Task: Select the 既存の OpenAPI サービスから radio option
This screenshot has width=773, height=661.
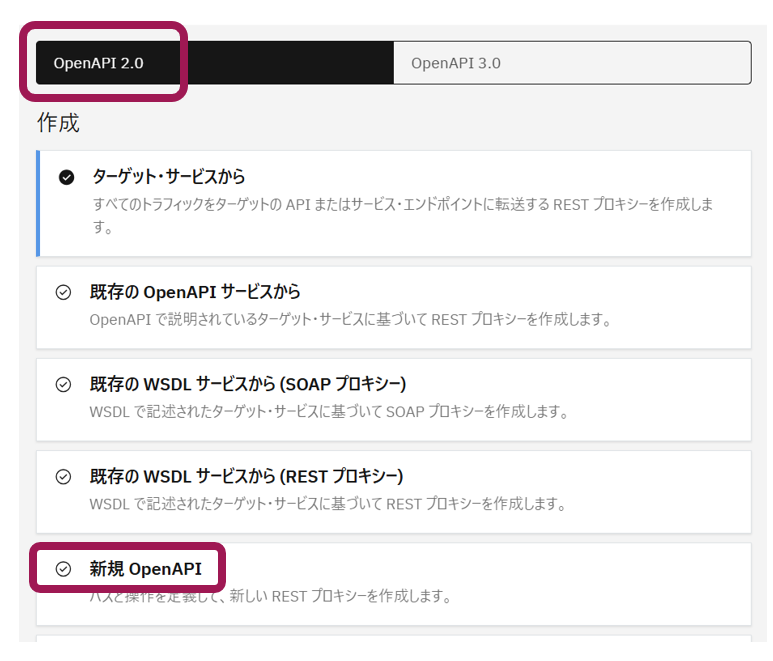Action: [63, 292]
